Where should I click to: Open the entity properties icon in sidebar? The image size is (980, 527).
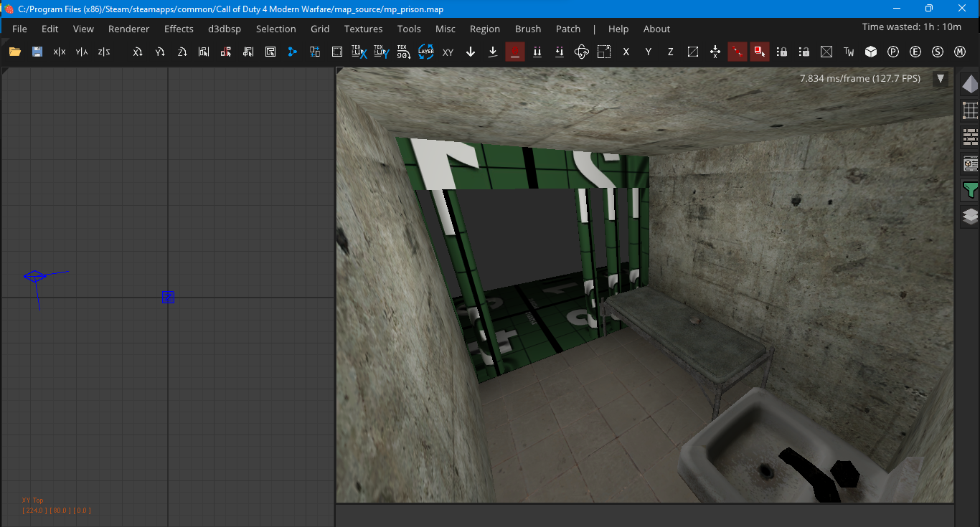970,163
